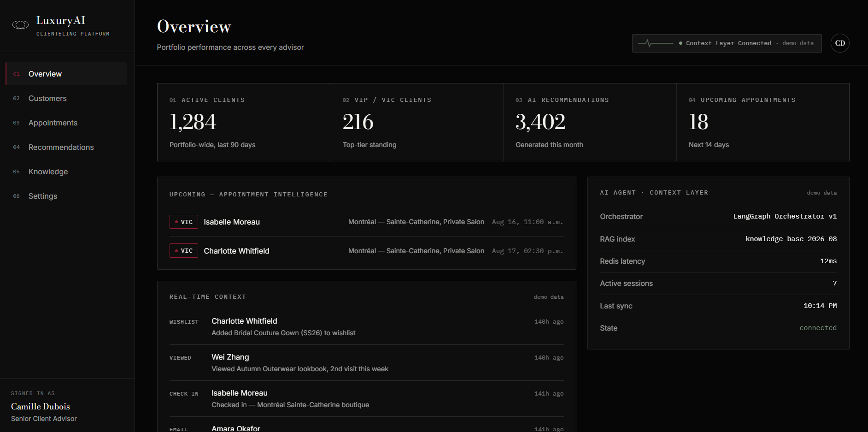868x432 pixels.
Task: Click the '141h ago' timestamp for Isabelle Moreau
Action: [x=549, y=394]
